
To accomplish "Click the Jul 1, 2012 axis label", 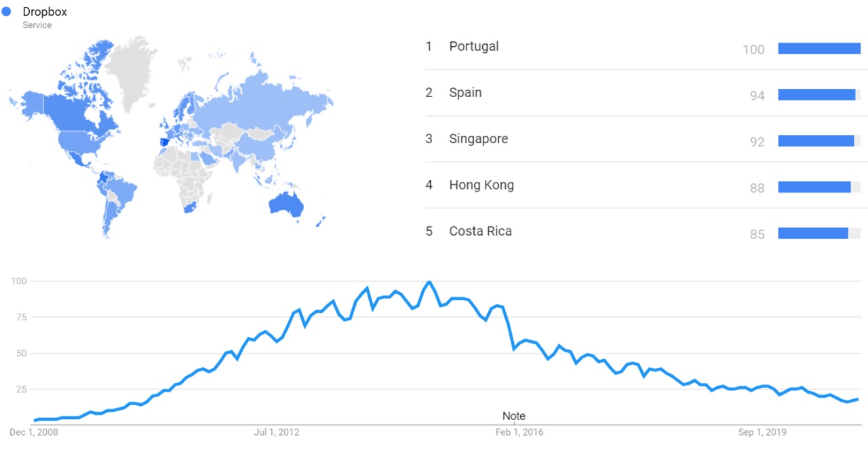I will coord(276,432).
